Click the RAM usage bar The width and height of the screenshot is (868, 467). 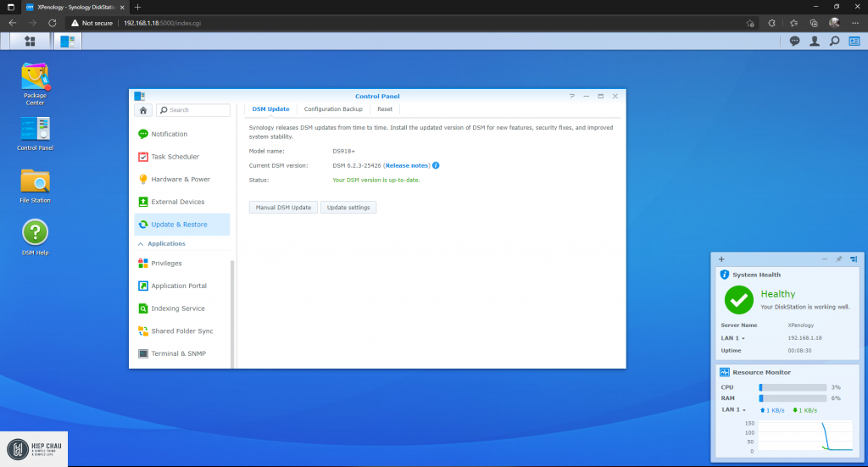tap(793, 398)
